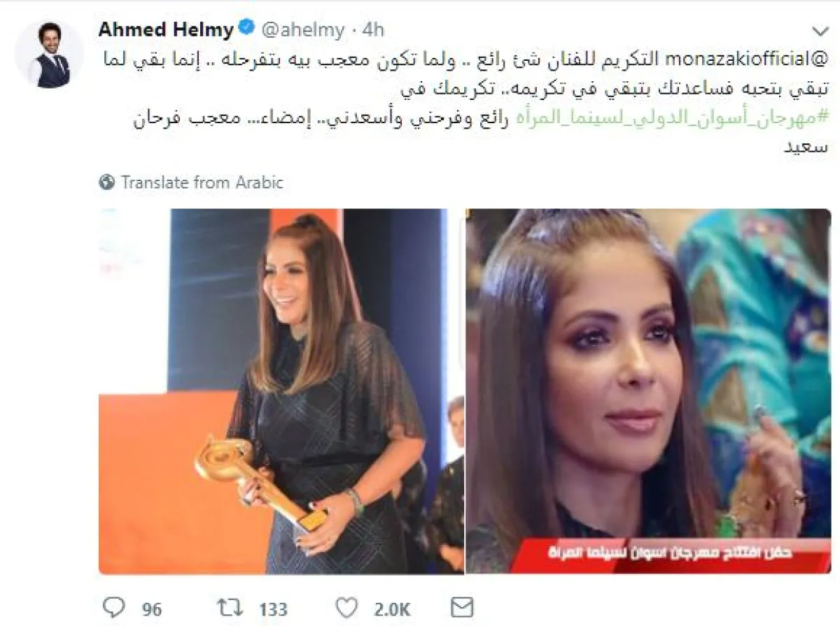Click the reply speech bubble icon
This screenshot has width=840, height=626.
[113, 606]
